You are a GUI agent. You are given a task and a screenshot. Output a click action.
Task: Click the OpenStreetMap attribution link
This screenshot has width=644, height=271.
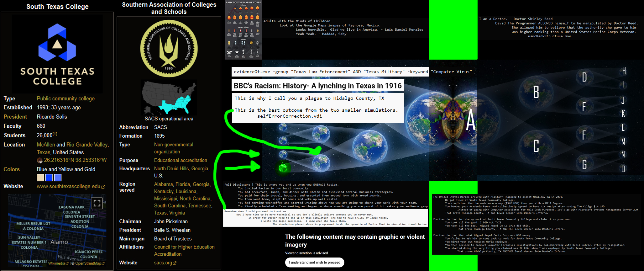pos(88,263)
